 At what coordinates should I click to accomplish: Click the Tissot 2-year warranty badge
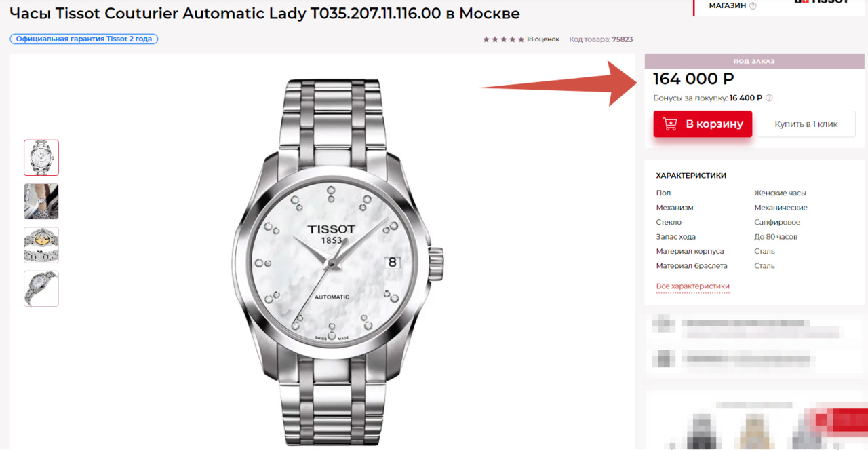[x=84, y=39]
